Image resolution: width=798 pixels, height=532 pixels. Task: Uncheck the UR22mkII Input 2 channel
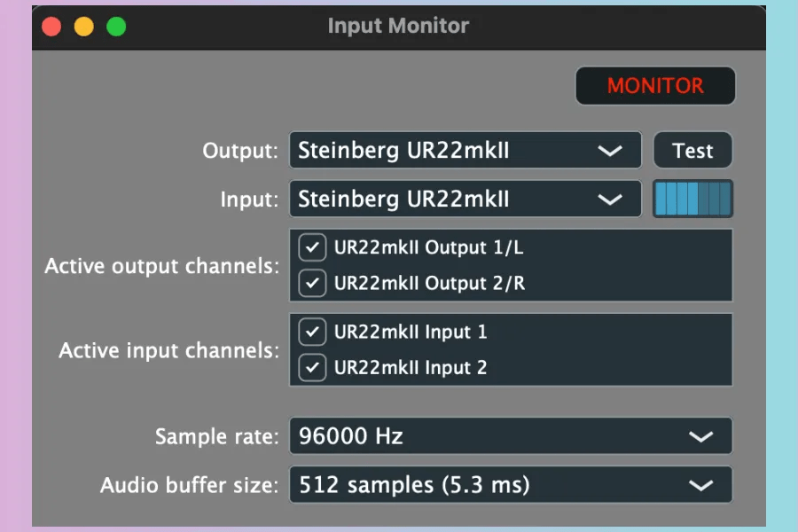tap(312, 367)
